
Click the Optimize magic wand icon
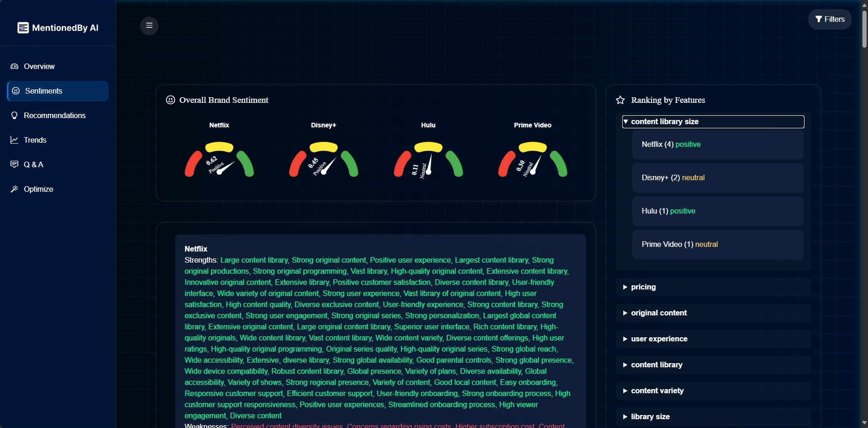[x=14, y=189]
